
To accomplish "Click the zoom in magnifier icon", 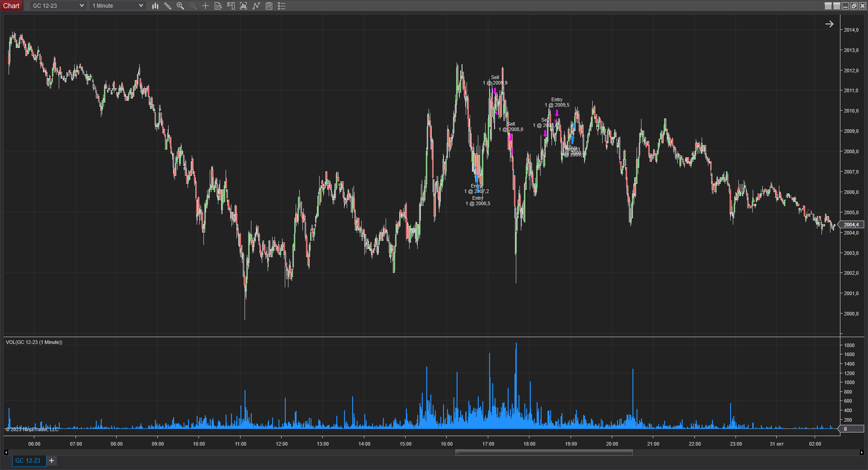I will tap(180, 6).
